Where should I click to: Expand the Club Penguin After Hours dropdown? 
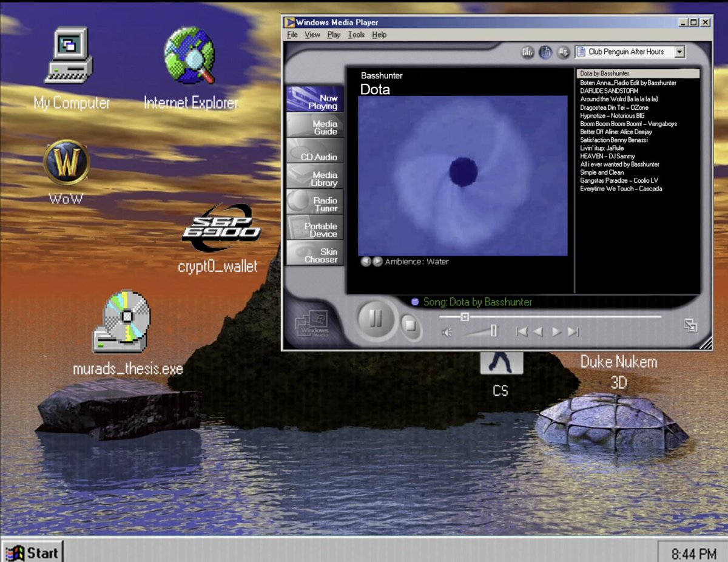[x=679, y=52]
